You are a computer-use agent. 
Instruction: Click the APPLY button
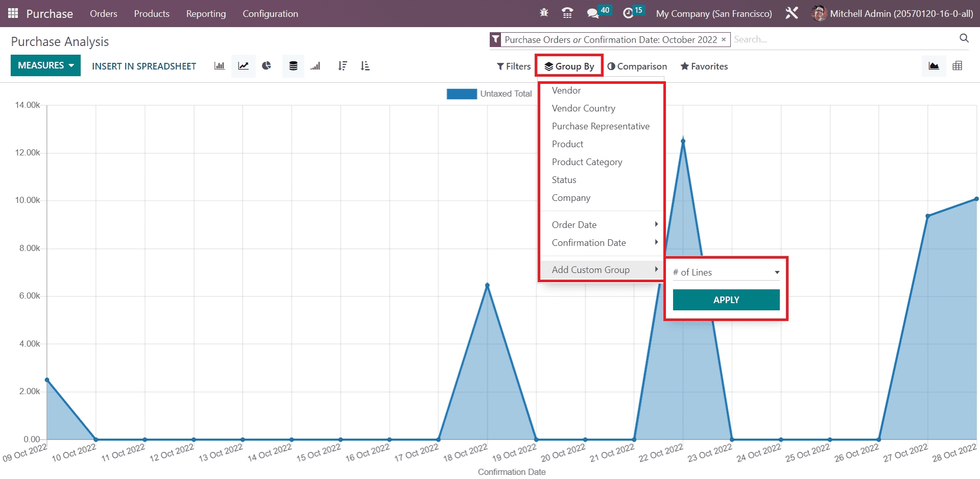point(726,300)
